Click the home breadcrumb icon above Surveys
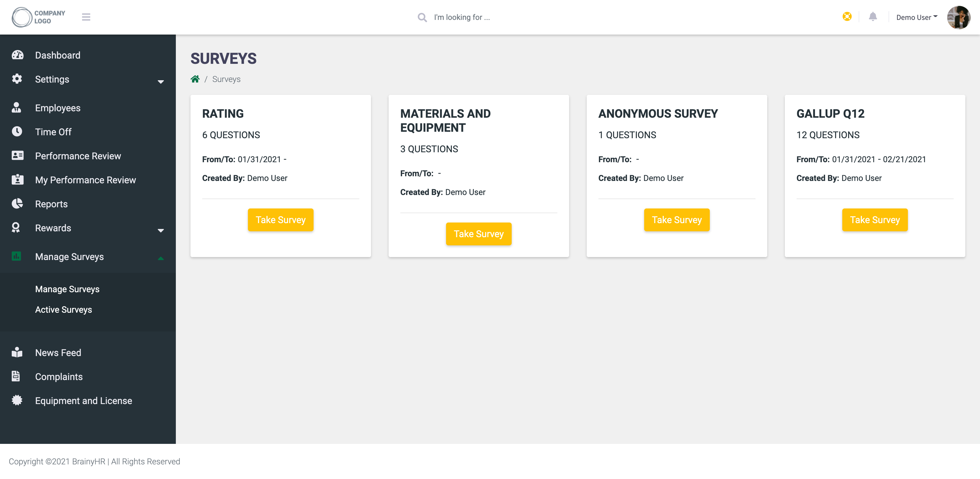Screen dimensions: 980x479 (x=195, y=79)
